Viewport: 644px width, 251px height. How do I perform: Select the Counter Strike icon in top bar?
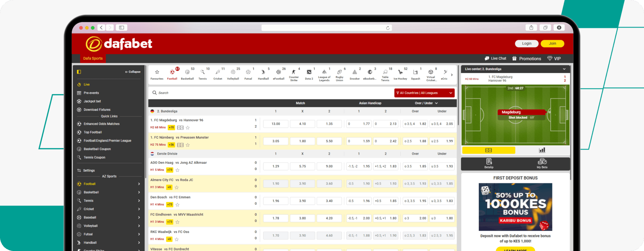(294, 75)
